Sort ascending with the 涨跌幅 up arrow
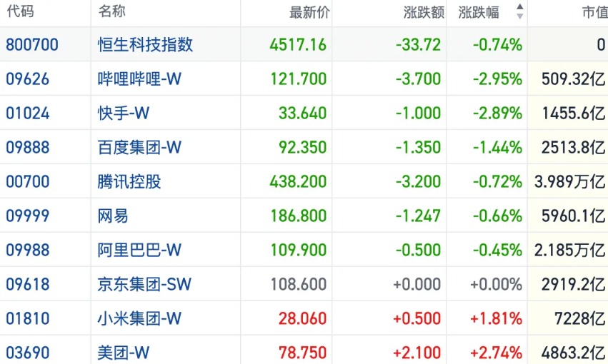Image resolution: width=608 pixels, height=364 pixels. click(x=520, y=7)
